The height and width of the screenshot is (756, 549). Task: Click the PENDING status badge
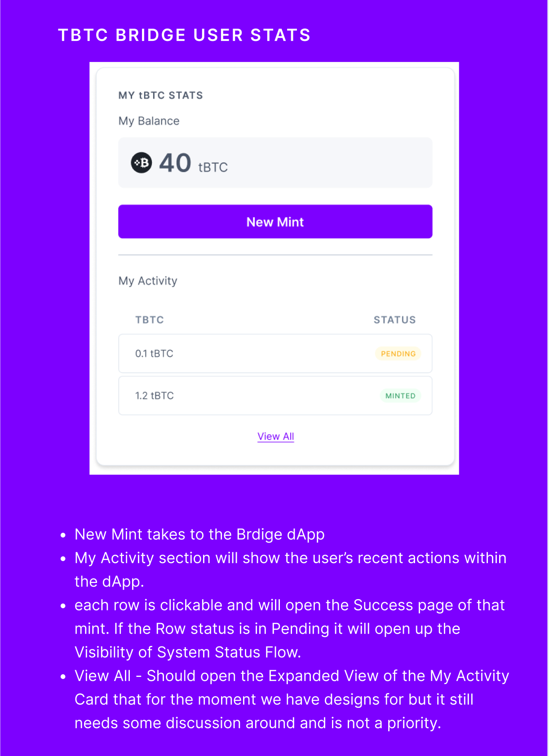pos(398,354)
